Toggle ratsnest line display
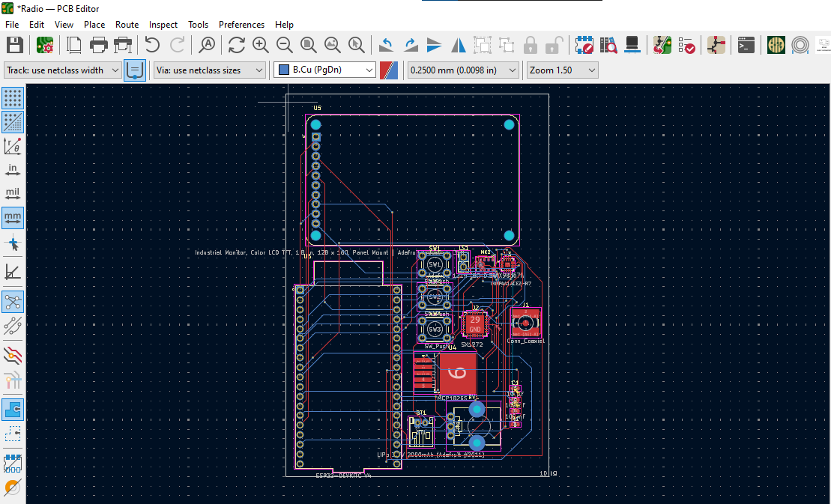 (13, 301)
